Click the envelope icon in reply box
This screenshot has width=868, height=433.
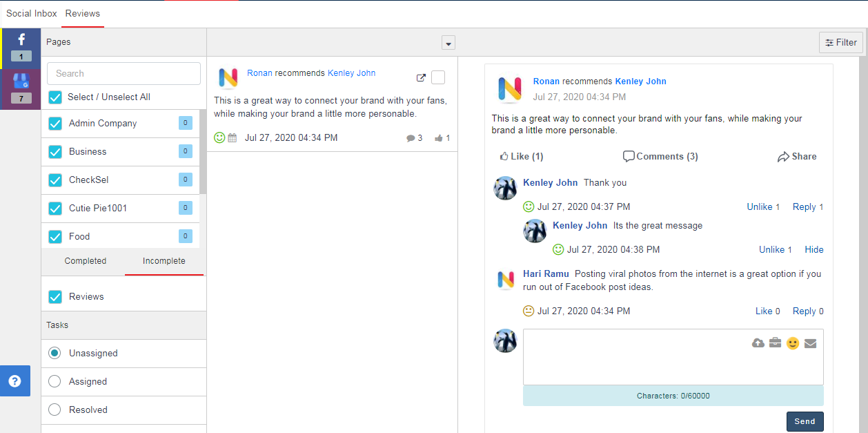[810, 343]
